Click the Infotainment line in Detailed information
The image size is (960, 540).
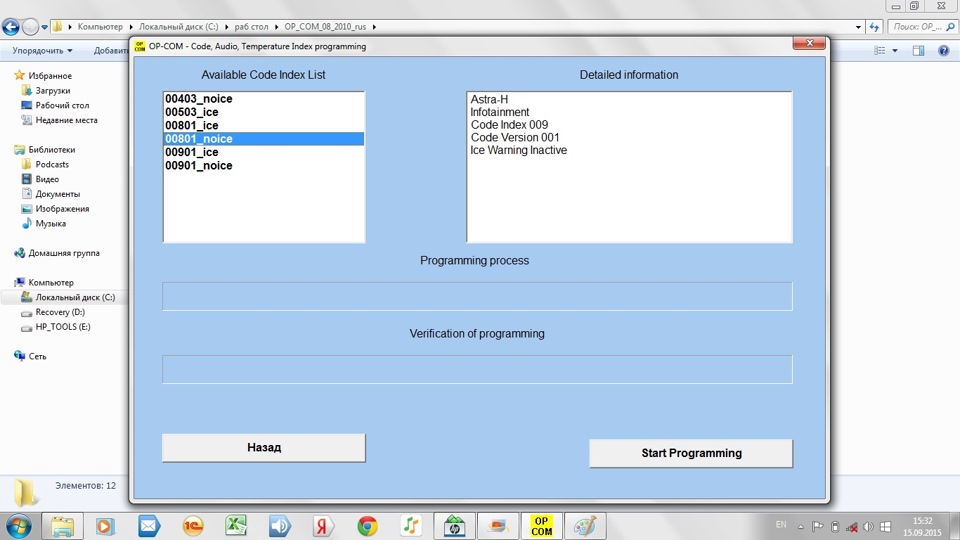(500, 112)
